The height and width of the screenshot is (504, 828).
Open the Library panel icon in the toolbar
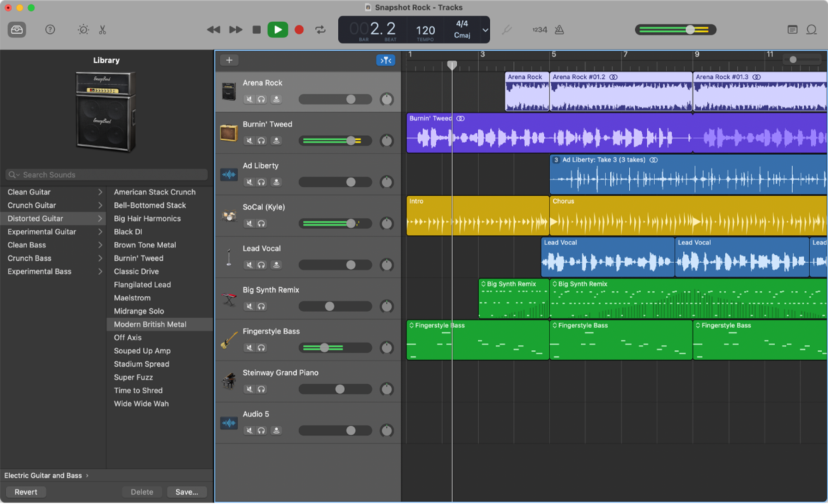tap(16, 29)
